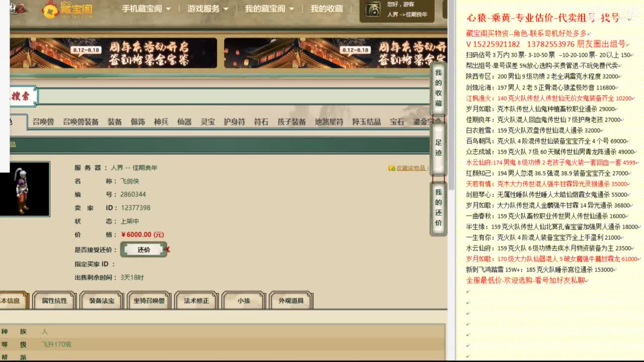Click the 众志成城 listing line in the notes
The image size is (644, 362).
point(551,152)
